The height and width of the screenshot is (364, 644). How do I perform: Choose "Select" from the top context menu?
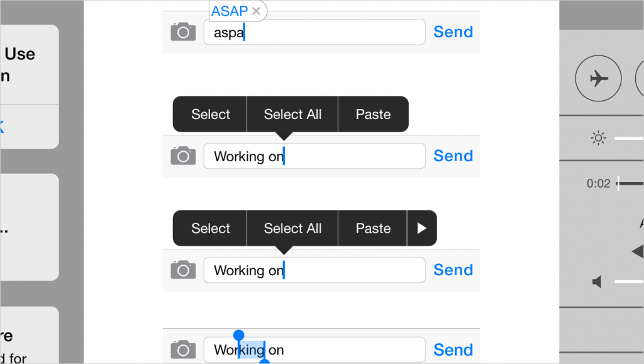(x=209, y=114)
